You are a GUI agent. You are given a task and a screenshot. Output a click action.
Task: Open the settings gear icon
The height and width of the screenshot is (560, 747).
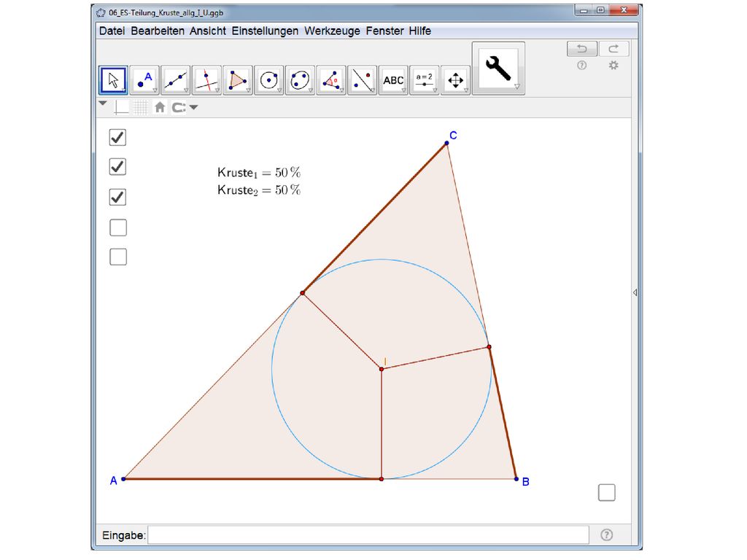[614, 65]
